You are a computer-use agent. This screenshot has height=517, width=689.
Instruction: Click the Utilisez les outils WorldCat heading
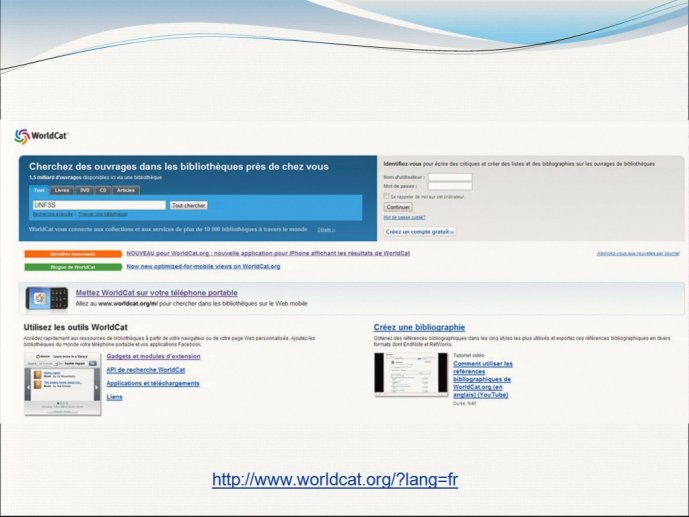(x=76, y=327)
